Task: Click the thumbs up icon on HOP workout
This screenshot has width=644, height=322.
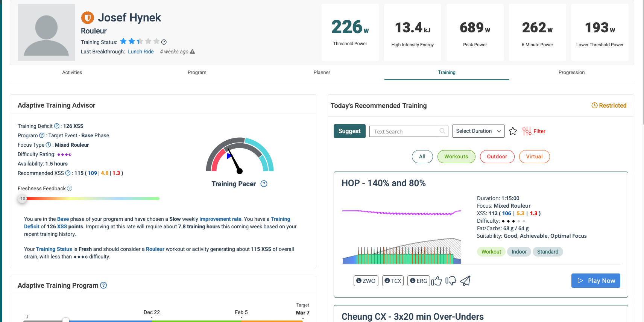Action: [x=436, y=281]
